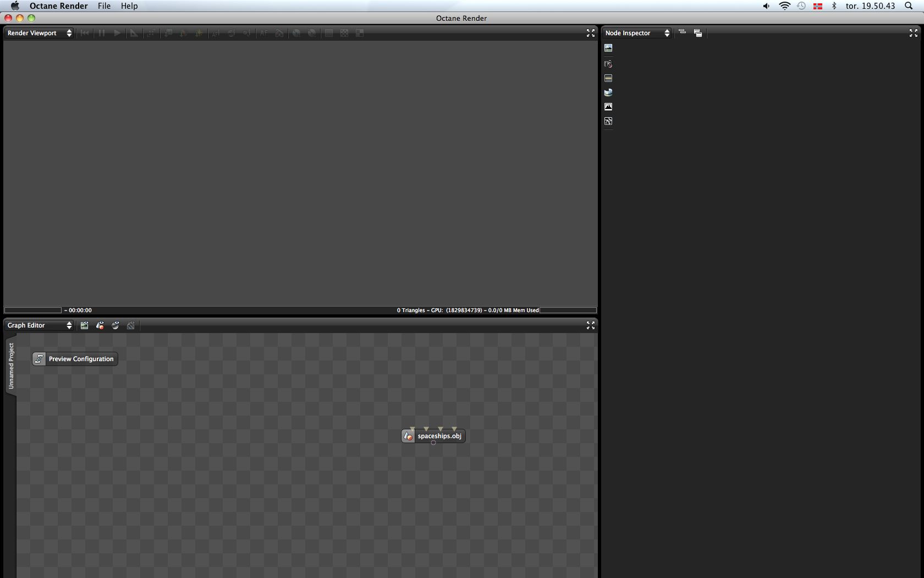This screenshot has width=924, height=578.
Task: Click the triangles and GPU memory status text
Action: [468, 310]
